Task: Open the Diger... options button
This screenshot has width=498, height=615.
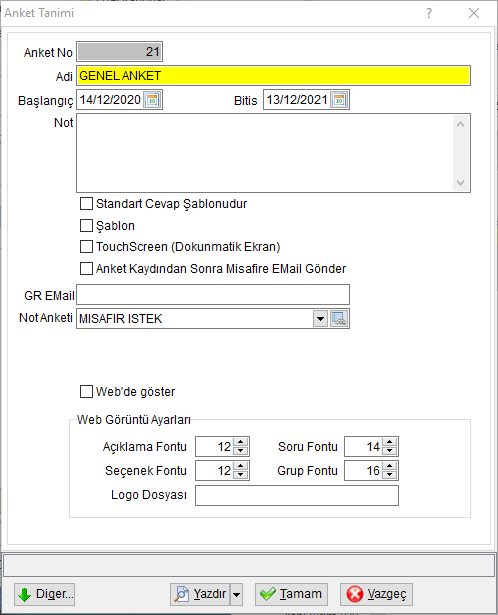Action: click(x=44, y=594)
